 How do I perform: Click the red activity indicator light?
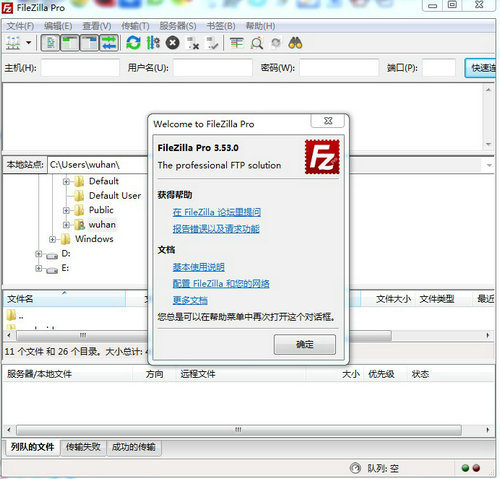(476, 468)
